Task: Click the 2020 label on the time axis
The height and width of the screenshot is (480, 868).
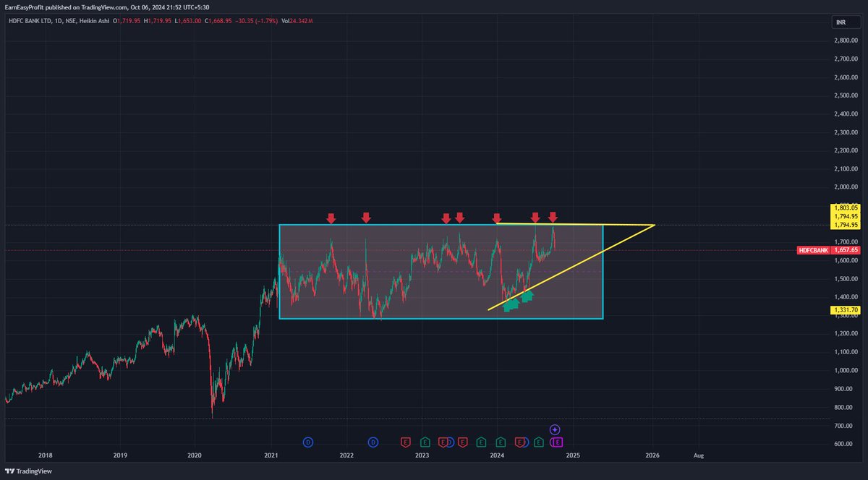Action: click(x=195, y=455)
